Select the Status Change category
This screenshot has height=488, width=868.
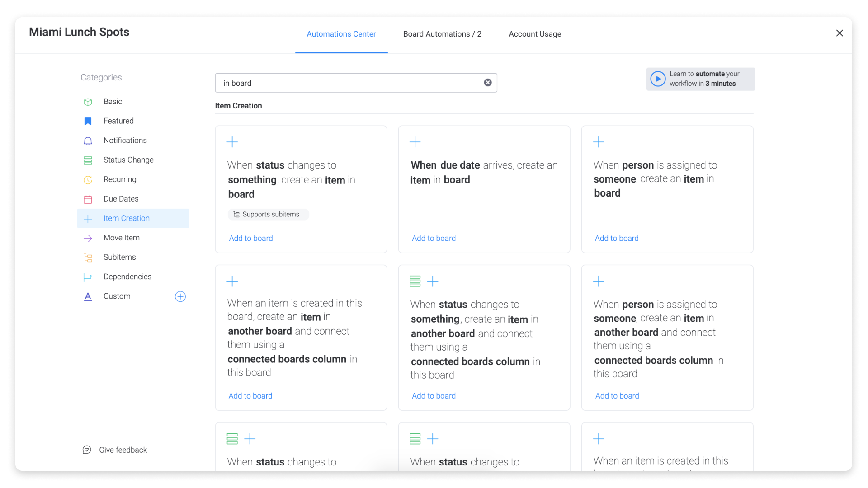pos(128,160)
